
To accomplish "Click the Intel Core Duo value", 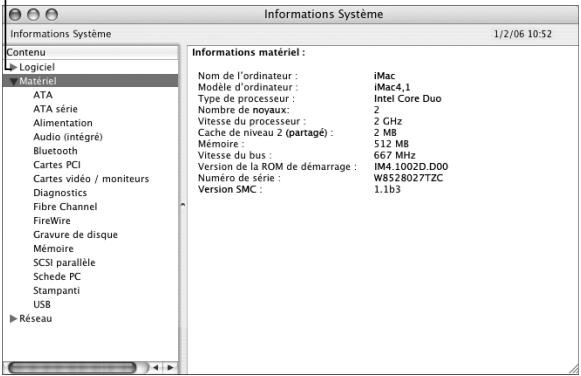I will click(x=408, y=99).
